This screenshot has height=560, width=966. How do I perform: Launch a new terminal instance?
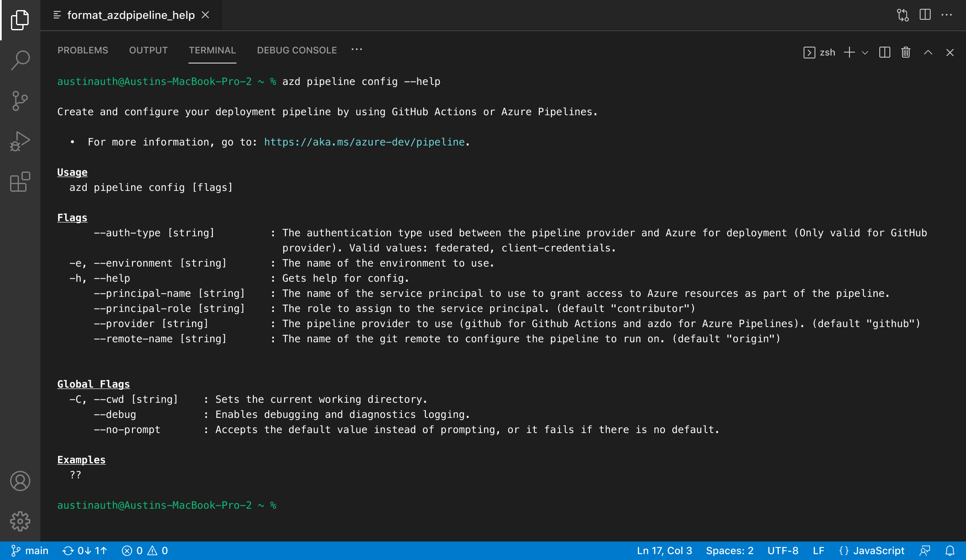click(849, 52)
